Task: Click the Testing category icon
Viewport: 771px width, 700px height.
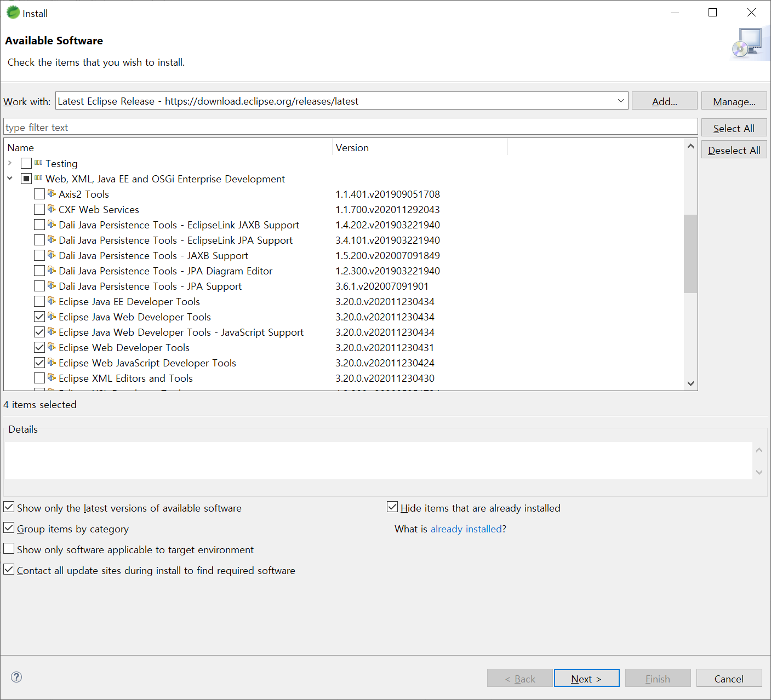Action: tap(38, 163)
